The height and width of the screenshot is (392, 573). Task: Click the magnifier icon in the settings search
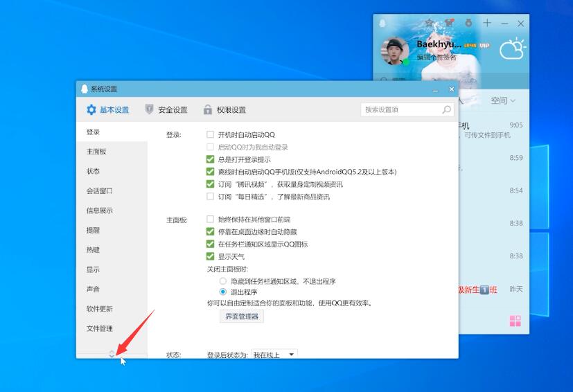click(447, 109)
